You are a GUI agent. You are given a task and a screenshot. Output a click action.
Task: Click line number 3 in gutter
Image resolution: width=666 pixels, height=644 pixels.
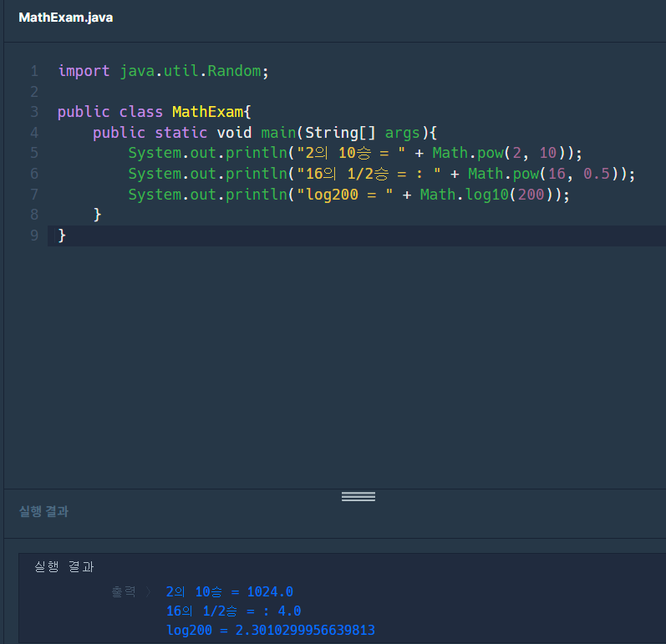[x=34, y=112]
